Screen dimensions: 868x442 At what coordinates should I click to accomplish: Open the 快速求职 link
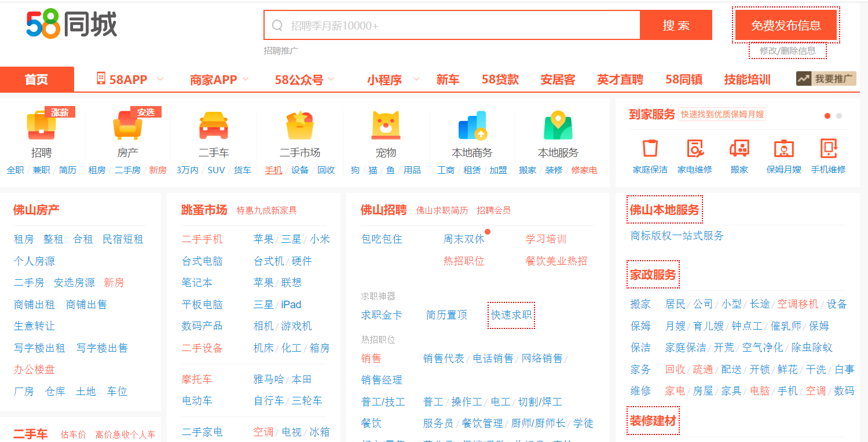point(511,315)
